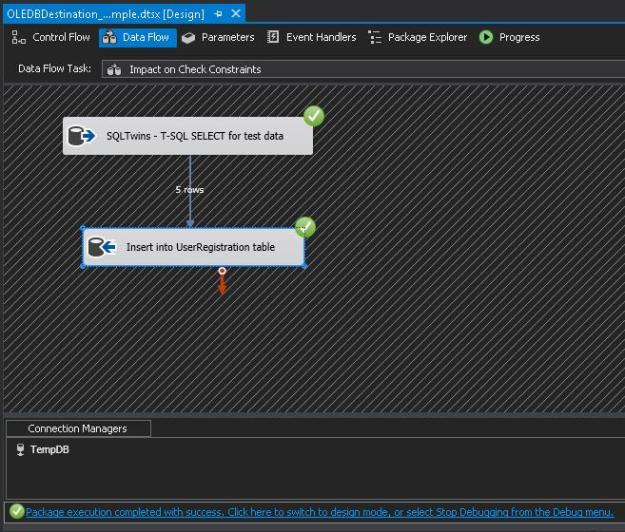Click the green Progress play icon
The width and height of the screenshot is (625, 532).
(x=486, y=37)
